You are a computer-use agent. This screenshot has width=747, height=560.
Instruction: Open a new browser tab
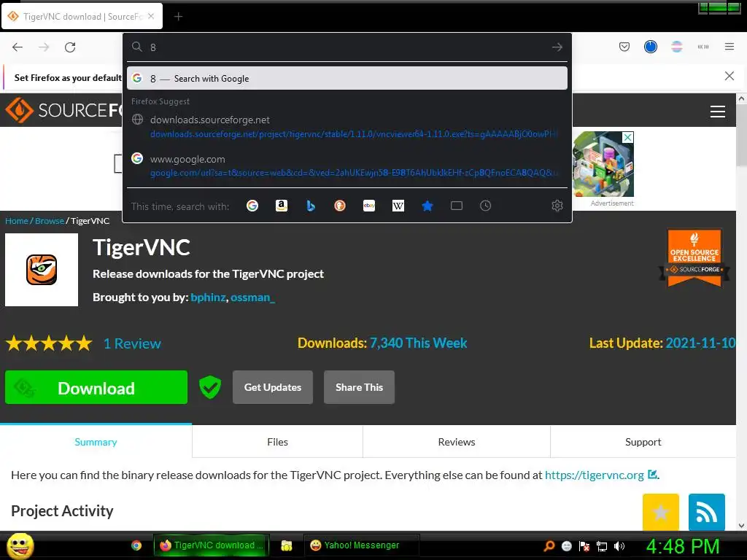(178, 17)
